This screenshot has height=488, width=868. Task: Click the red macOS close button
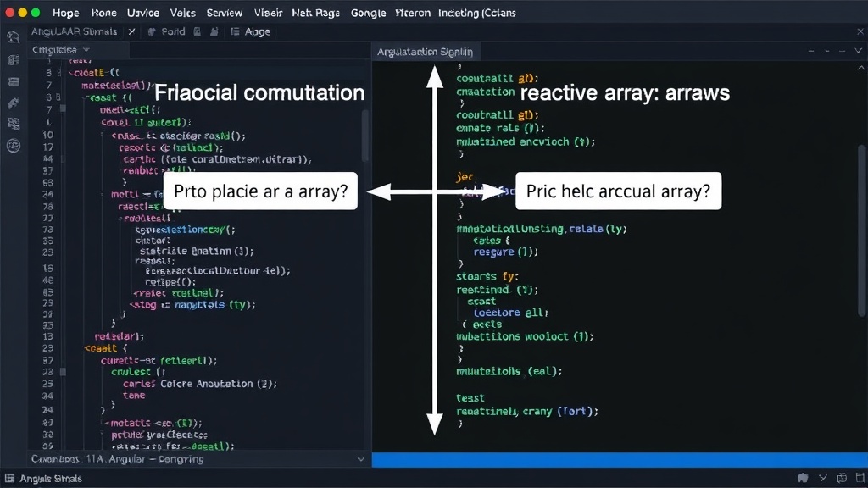tap(9, 12)
